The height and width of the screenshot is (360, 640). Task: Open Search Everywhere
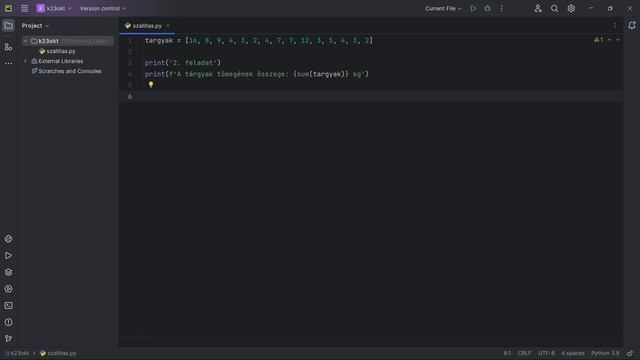point(554,8)
